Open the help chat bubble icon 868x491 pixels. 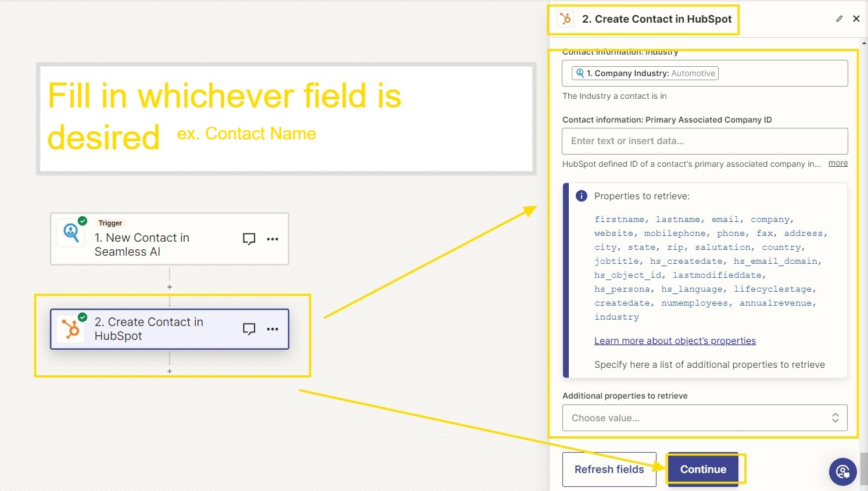coord(842,471)
